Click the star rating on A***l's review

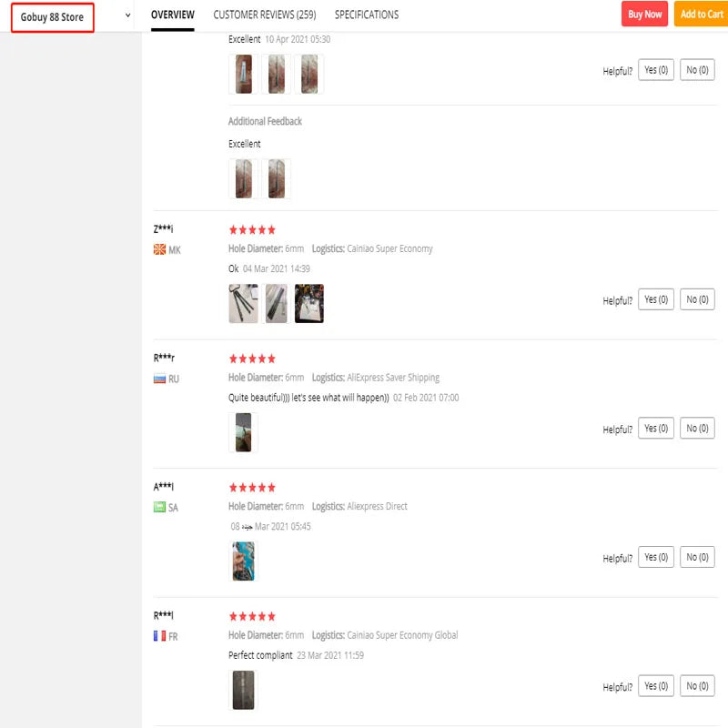tap(252, 488)
